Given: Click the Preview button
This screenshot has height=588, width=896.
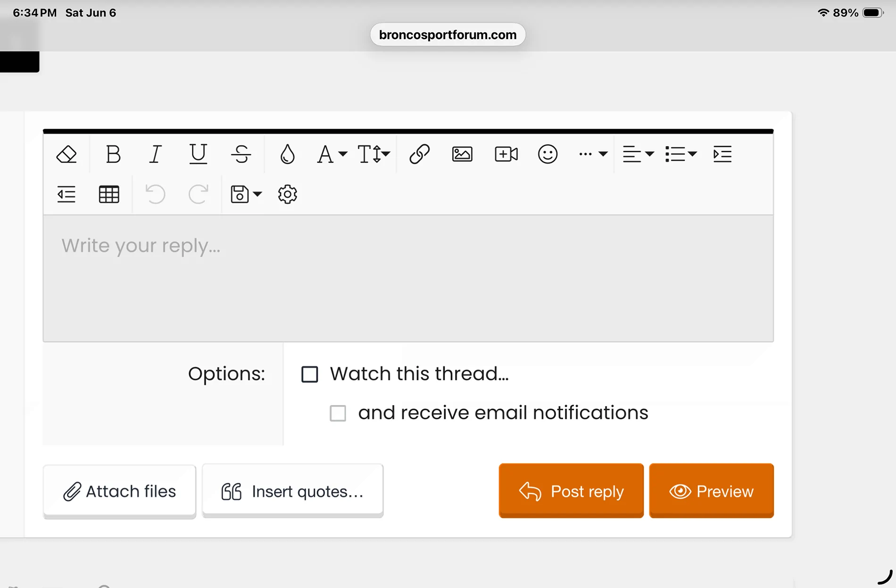Looking at the screenshot, I should pyautogui.click(x=711, y=491).
